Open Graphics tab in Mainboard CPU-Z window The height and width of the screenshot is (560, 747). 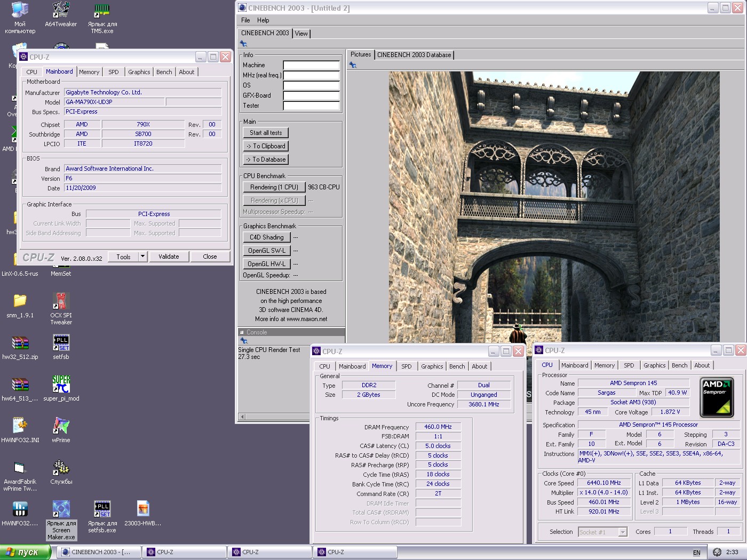pos(139,72)
